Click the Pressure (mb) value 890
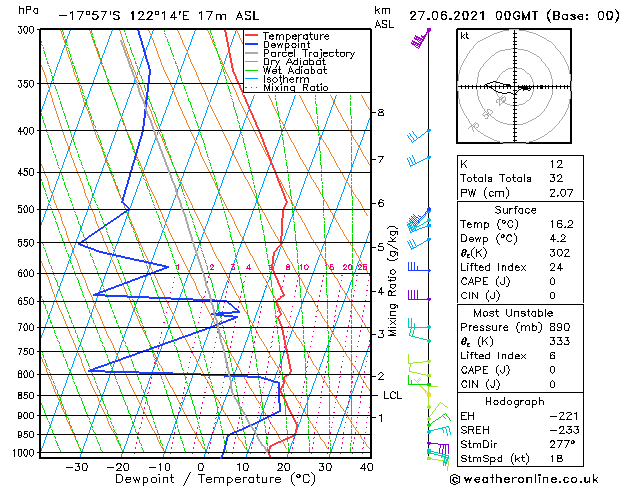 [560, 327]
